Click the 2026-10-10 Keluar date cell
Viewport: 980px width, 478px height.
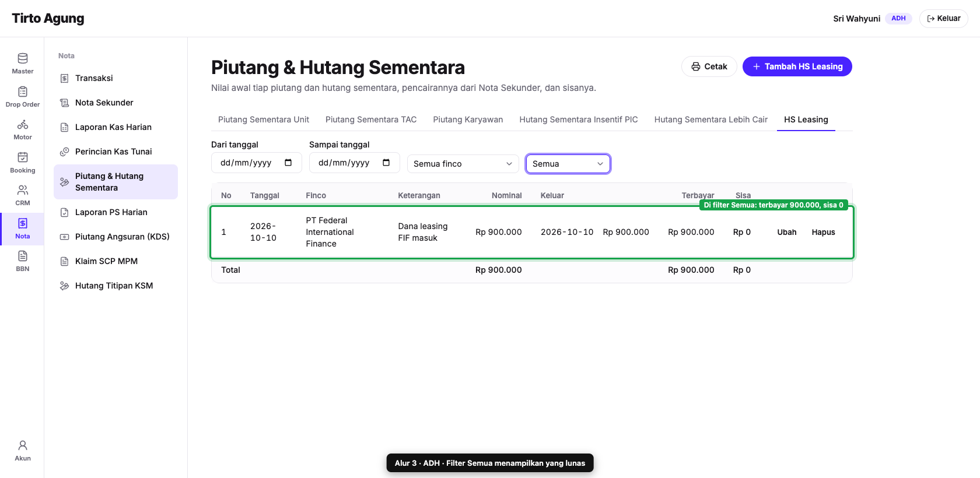[567, 232]
